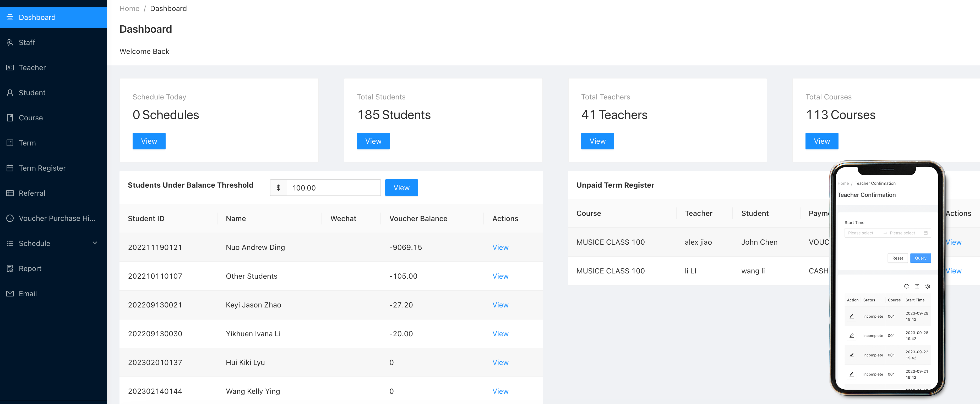980x404 pixels.
Task: Select the Staff icon in the sidebar
Action: pyautogui.click(x=10, y=42)
